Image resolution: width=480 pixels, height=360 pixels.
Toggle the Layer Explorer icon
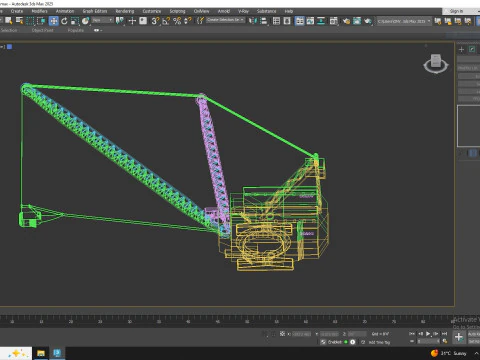(x=287, y=21)
